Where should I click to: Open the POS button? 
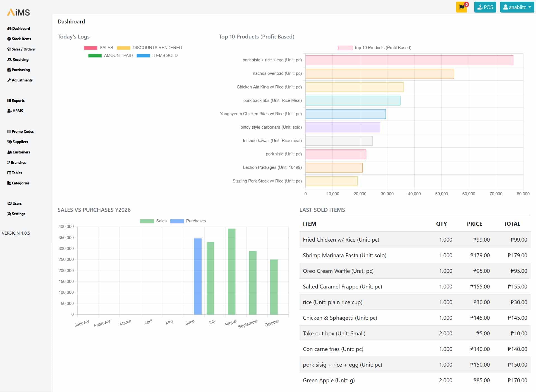click(x=485, y=7)
